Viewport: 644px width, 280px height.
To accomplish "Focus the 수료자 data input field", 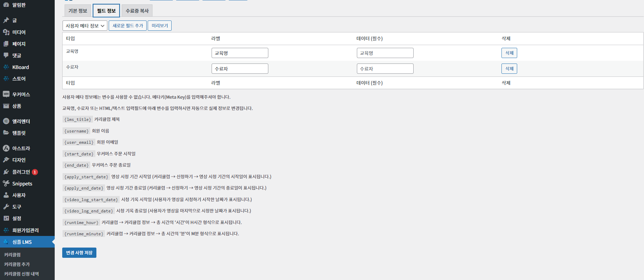I will (385, 69).
